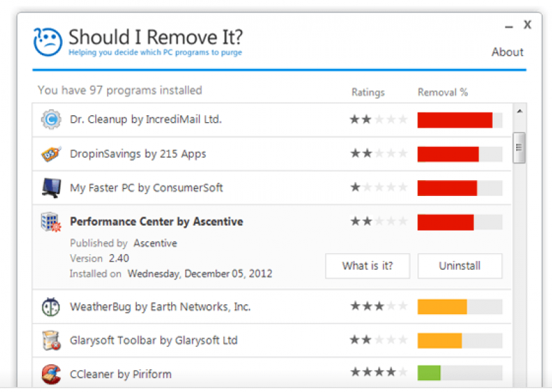Open the About page
The image size is (552, 392).
click(507, 52)
